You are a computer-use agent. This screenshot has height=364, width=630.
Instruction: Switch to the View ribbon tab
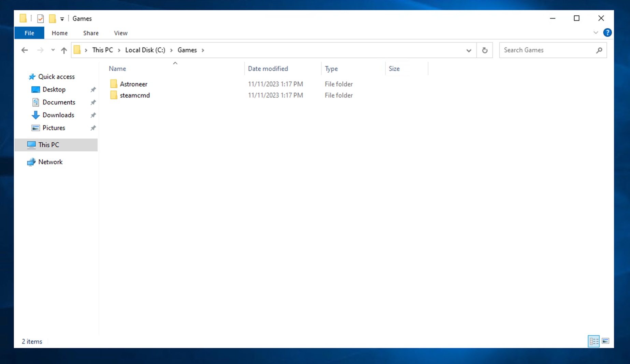point(121,33)
